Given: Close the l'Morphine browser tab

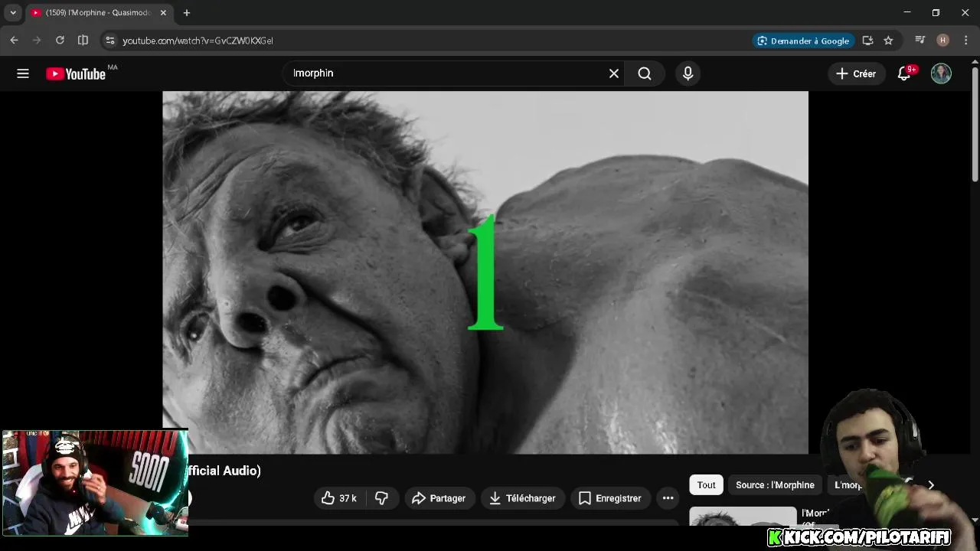Looking at the screenshot, I should (163, 13).
